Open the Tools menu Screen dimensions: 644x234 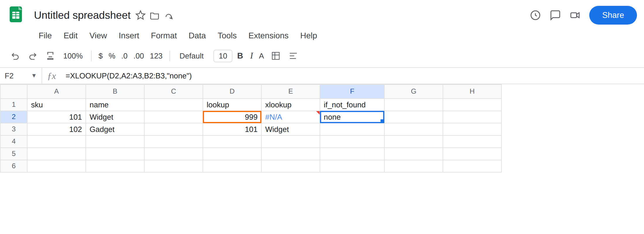(227, 35)
